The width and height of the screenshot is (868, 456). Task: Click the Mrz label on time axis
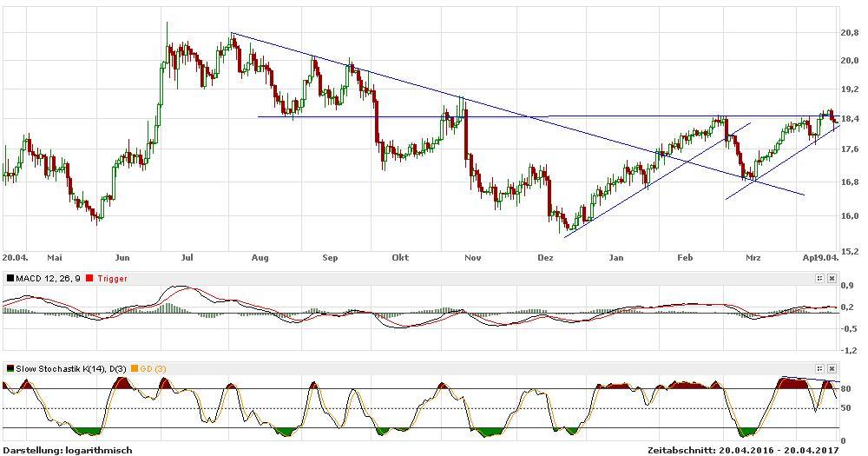pyautogui.click(x=753, y=257)
